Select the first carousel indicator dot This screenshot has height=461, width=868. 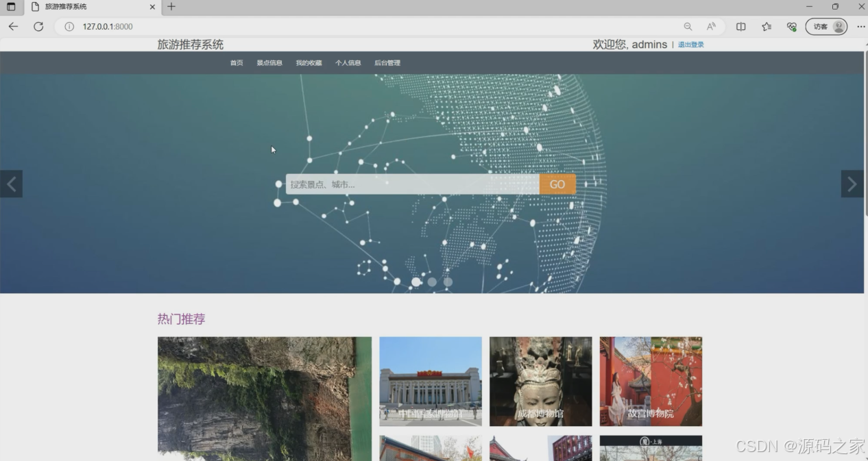(416, 282)
